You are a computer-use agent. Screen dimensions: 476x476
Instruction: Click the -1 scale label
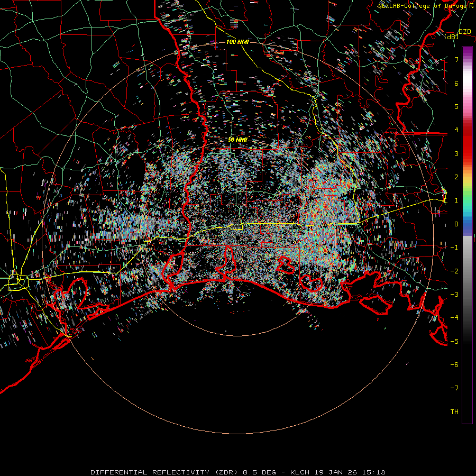pos(454,248)
